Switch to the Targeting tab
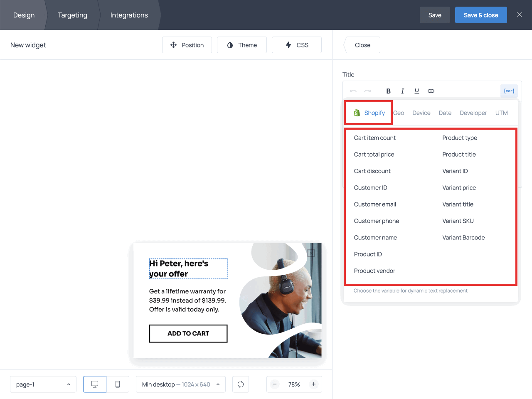The height and width of the screenshot is (399, 532). (72, 15)
